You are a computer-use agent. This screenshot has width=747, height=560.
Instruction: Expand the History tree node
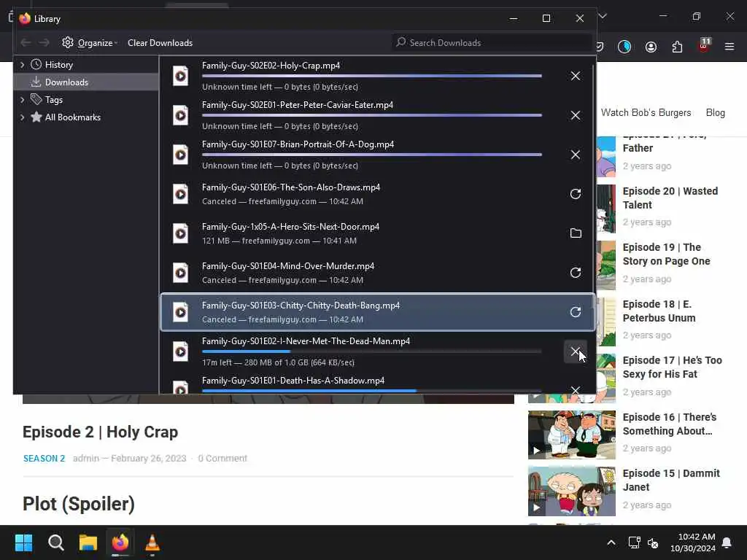[x=22, y=65]
